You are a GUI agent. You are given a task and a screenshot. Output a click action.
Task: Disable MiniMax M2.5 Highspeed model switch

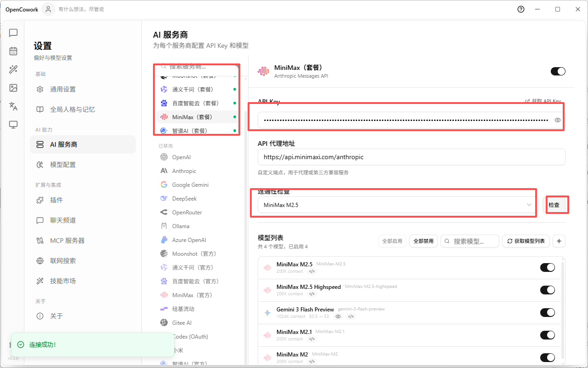tap(548, 290)
